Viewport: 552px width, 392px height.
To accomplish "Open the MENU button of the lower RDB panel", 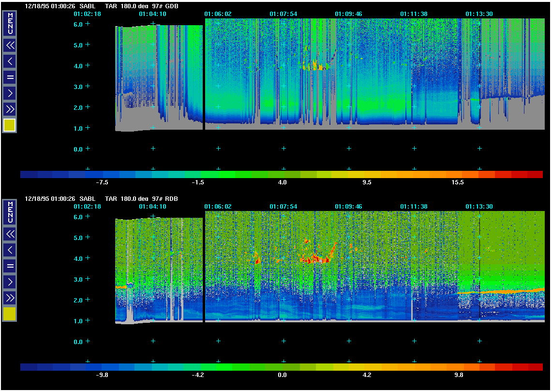I will [10, 212].
